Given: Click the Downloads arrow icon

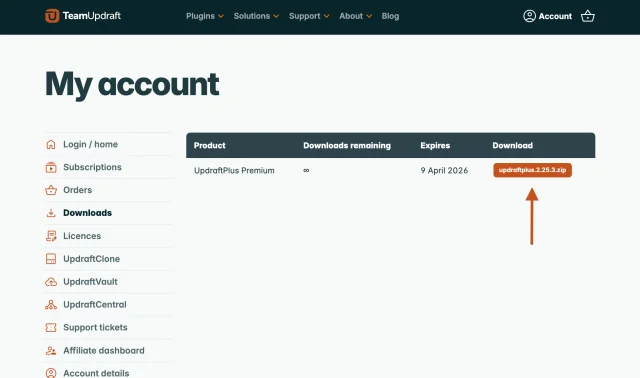Looking at the screenshot, I should pos(51,213).
